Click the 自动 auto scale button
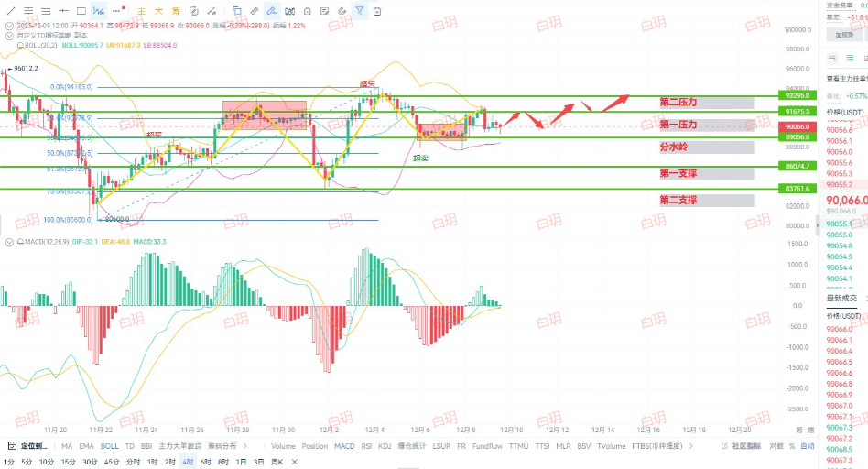This screenshot has height=469, width=868. coord(808,446)
